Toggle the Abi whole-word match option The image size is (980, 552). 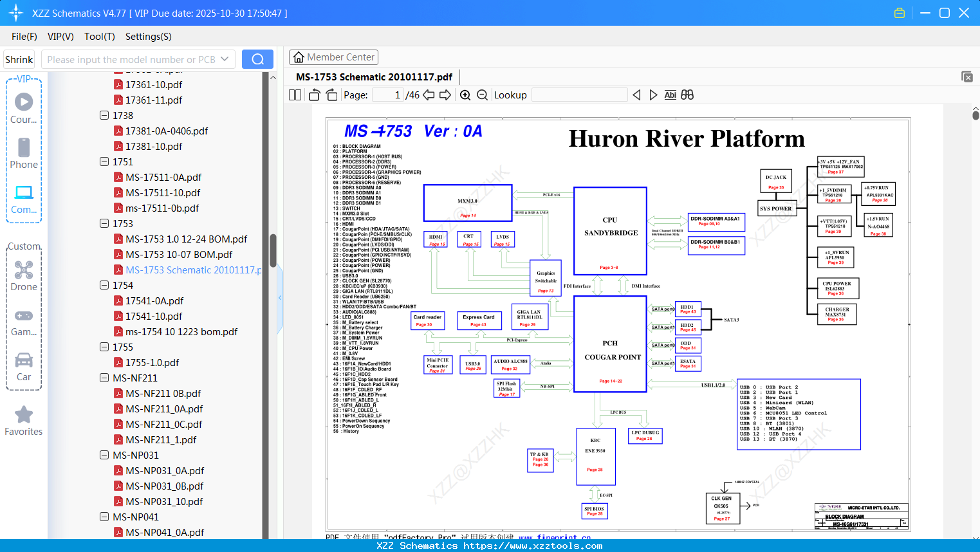click(670, 95)
